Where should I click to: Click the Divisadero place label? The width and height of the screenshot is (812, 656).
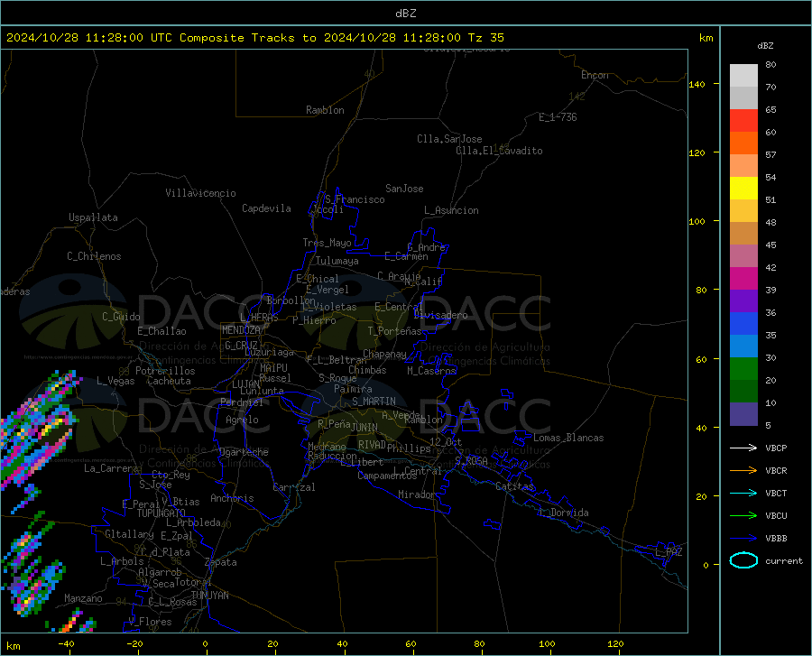440,315
